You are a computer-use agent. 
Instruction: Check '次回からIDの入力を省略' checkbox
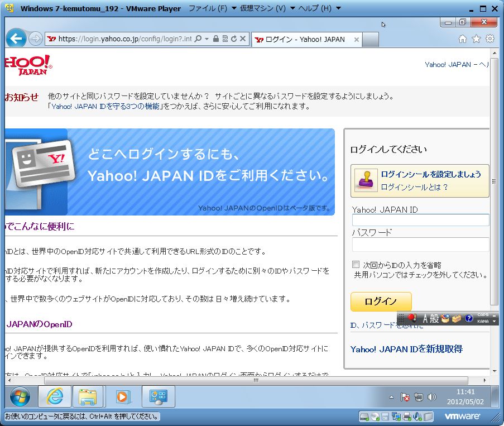[356, 264]
